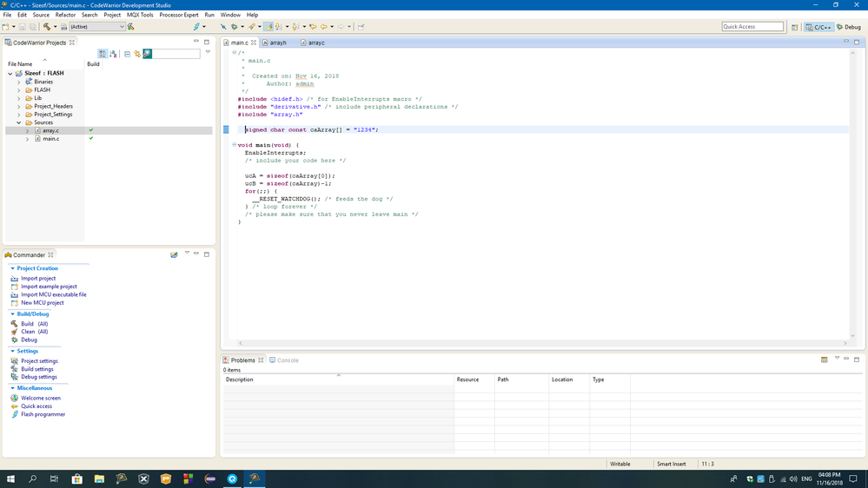Open Windows Start menu
This screenshot has height=488, width=868.
pyautogui.click(x=10, y=478)
